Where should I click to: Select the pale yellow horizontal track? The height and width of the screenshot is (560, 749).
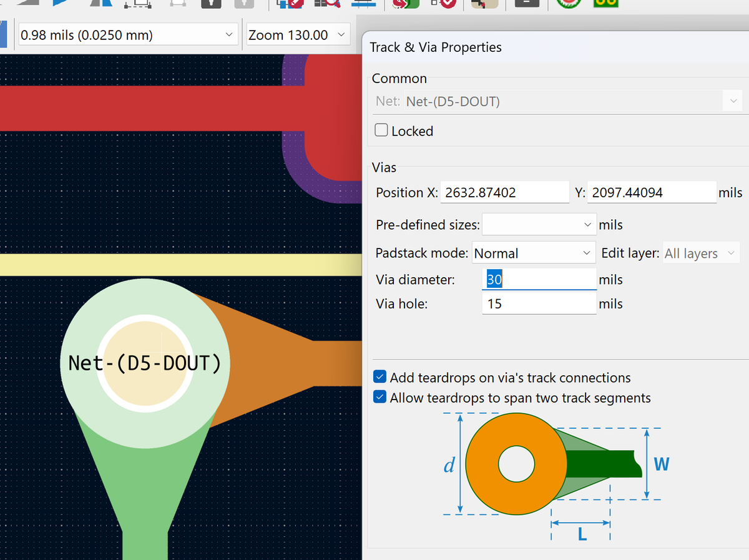coord(181,265)
